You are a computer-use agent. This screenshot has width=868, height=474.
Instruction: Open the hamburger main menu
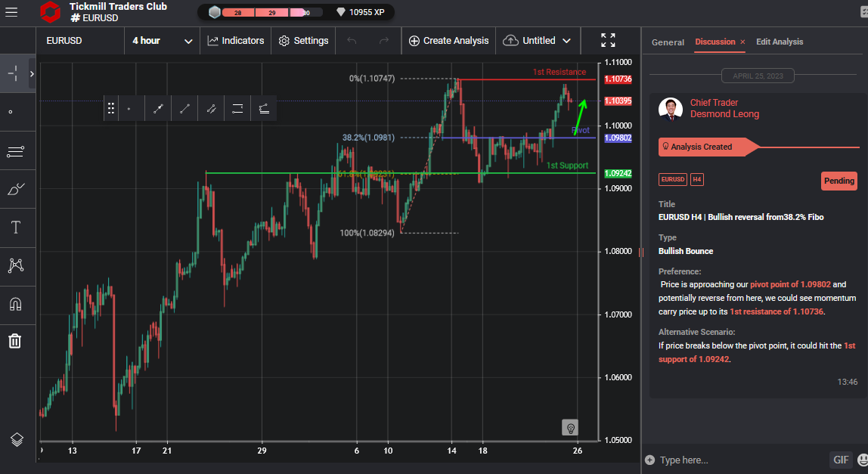(11, 11)
